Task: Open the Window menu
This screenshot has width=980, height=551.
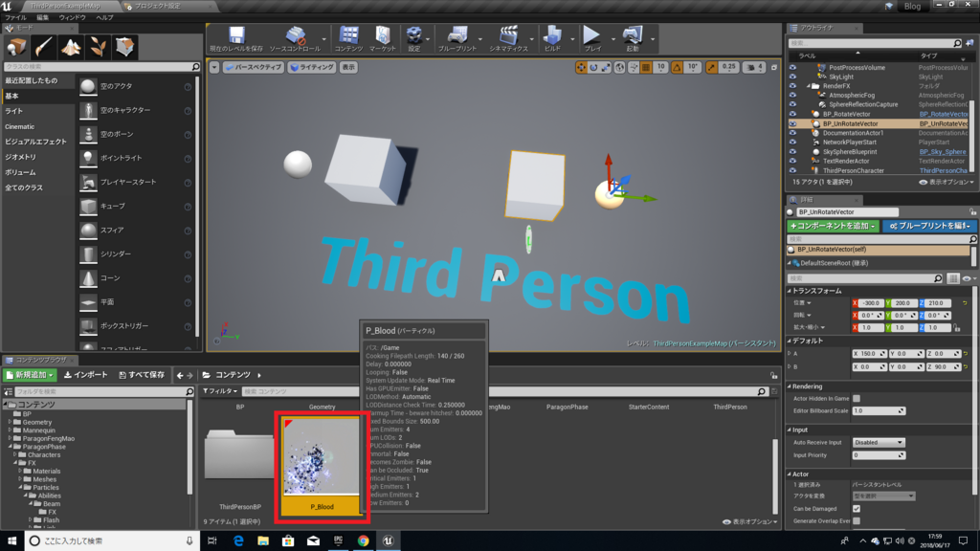Action: click(72, 17)
